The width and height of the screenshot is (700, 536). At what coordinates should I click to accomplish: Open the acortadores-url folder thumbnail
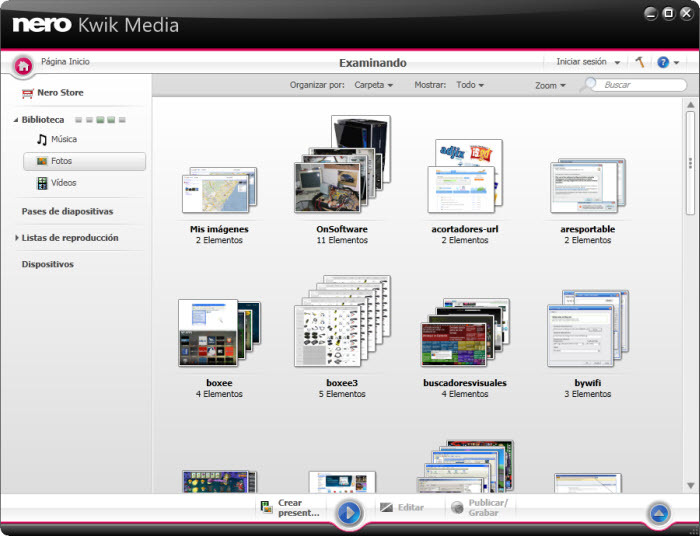point(465,176)
